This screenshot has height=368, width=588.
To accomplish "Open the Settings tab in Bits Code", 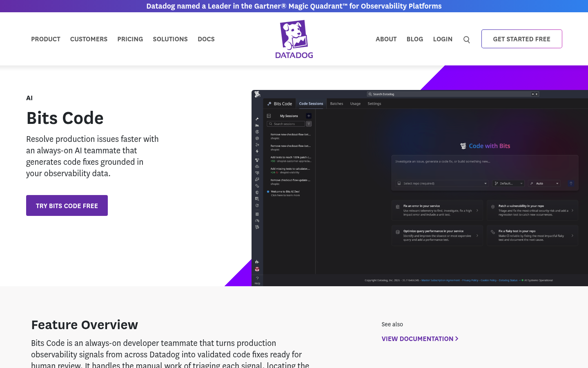I will (x=374, y=104).
